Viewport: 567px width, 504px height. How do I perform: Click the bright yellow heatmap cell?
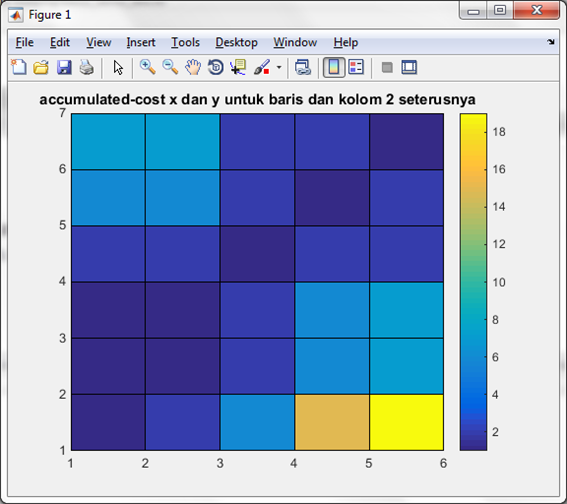click(x=406, y=422)
